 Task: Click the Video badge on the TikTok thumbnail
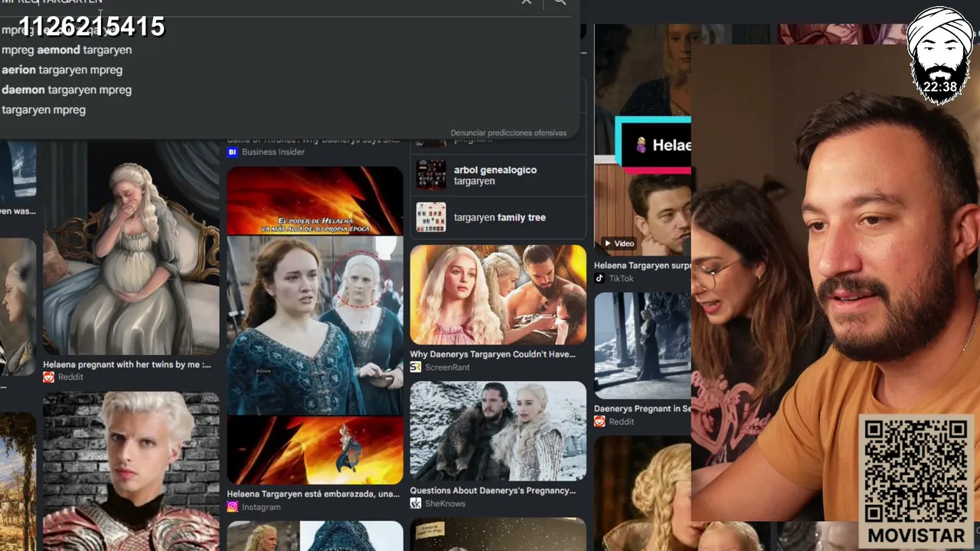click(619, 243)
